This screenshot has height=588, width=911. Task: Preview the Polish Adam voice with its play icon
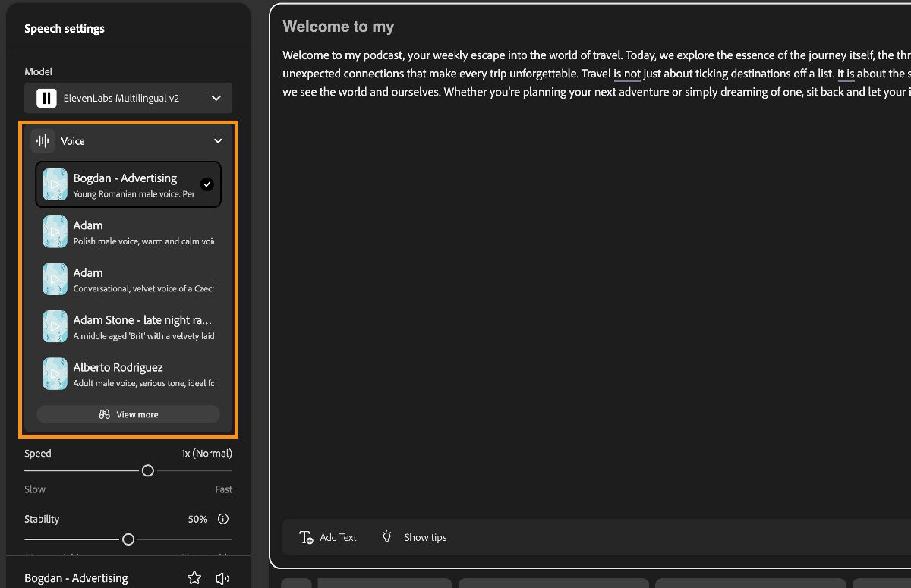click(54, 231)
